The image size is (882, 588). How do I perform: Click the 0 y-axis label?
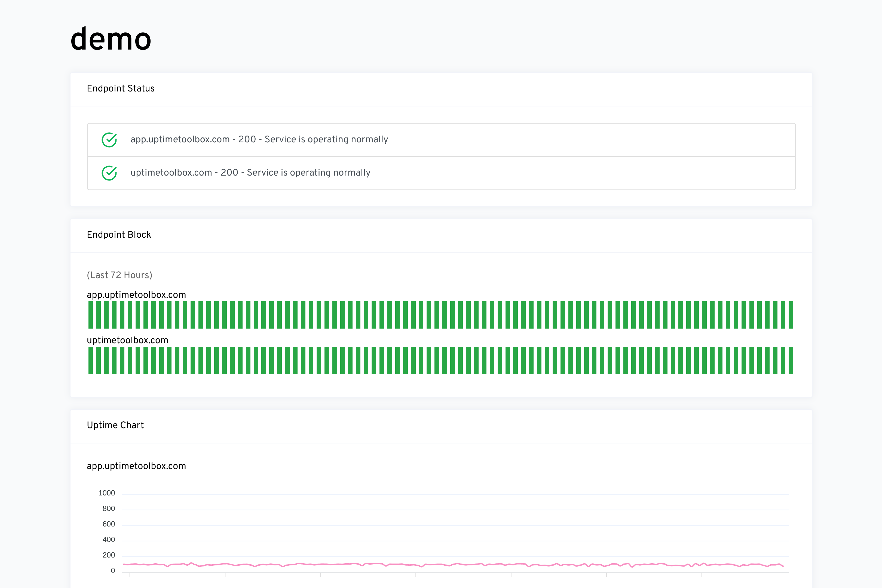pyautogui.click(x=113, y=571)
